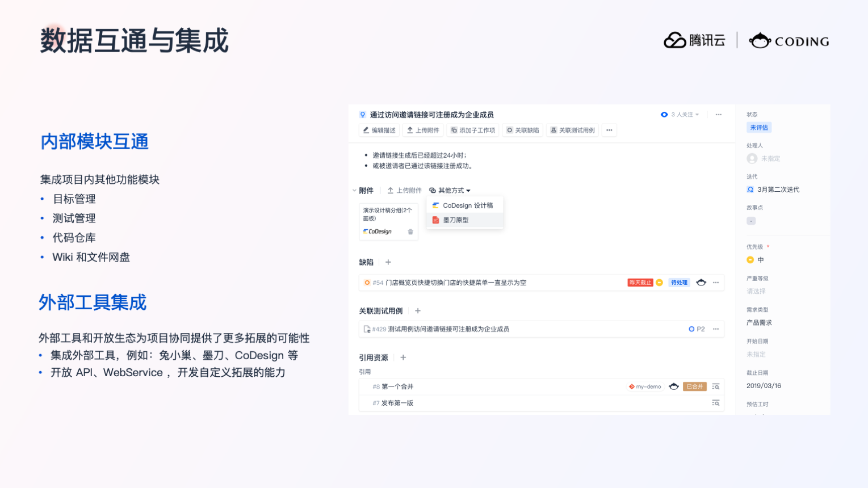Open the ellipsis menu on defect #54 row

tap(716, 283)
